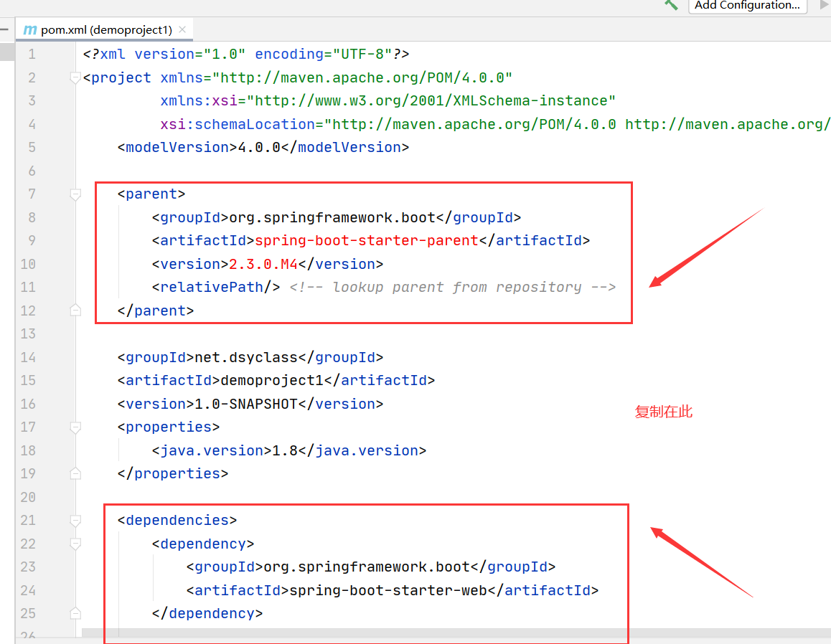Collapse the properties block at line 17
Viewport: 831px width, 644px height.
click(x=75, y=427)
